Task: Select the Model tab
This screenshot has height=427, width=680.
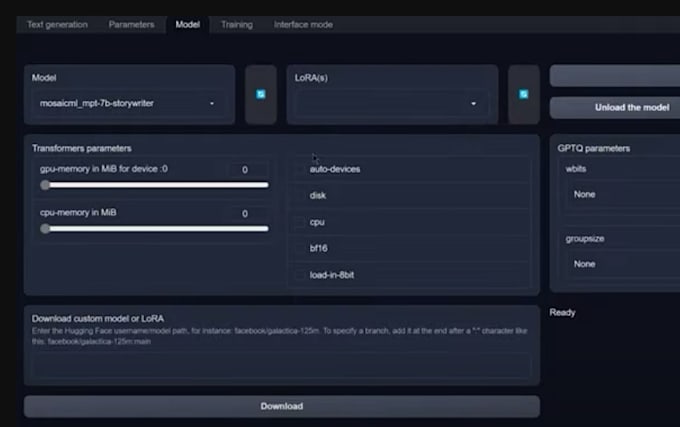Action: tap(187, 25)
